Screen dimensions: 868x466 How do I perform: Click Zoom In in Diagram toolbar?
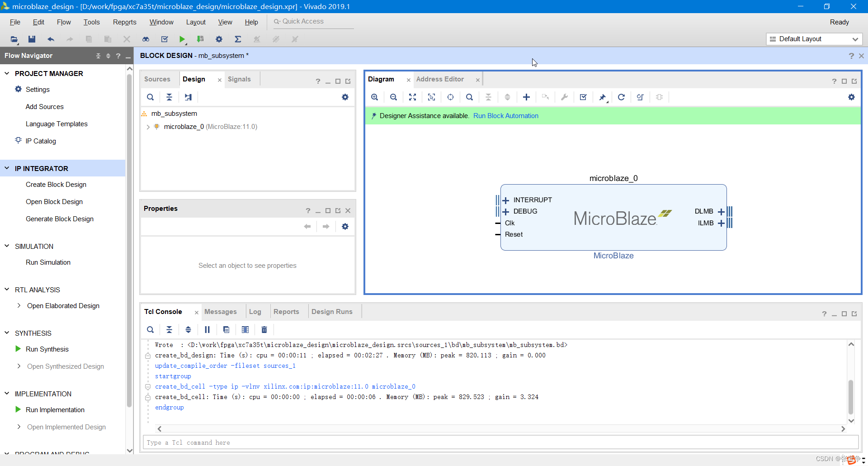375,97
